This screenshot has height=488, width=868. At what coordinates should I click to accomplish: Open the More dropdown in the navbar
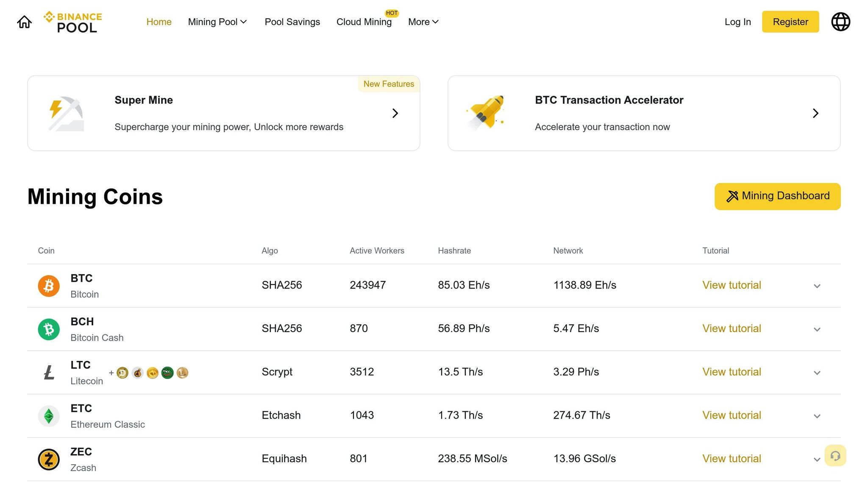tap(423, 22)
